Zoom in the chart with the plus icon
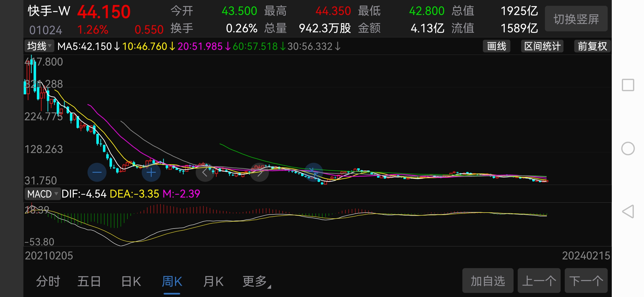Viewport: 644px width, 297px height. (151, 172)
